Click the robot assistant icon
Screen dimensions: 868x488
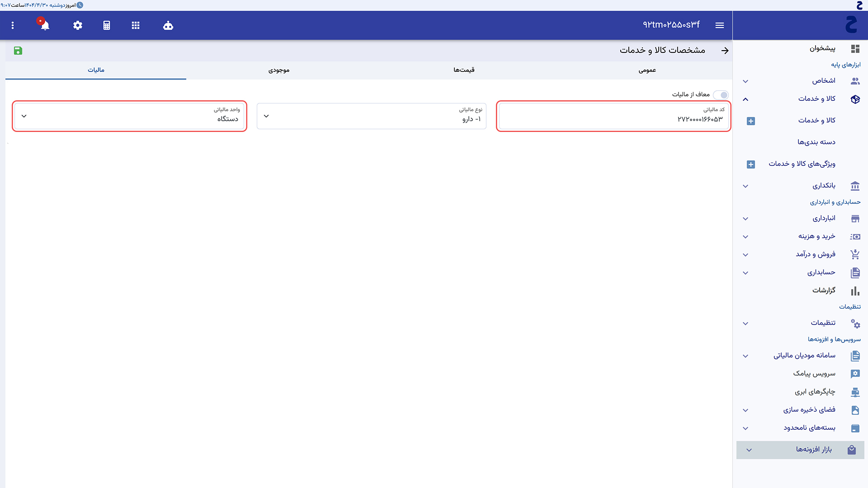click(x=168, y=25)
